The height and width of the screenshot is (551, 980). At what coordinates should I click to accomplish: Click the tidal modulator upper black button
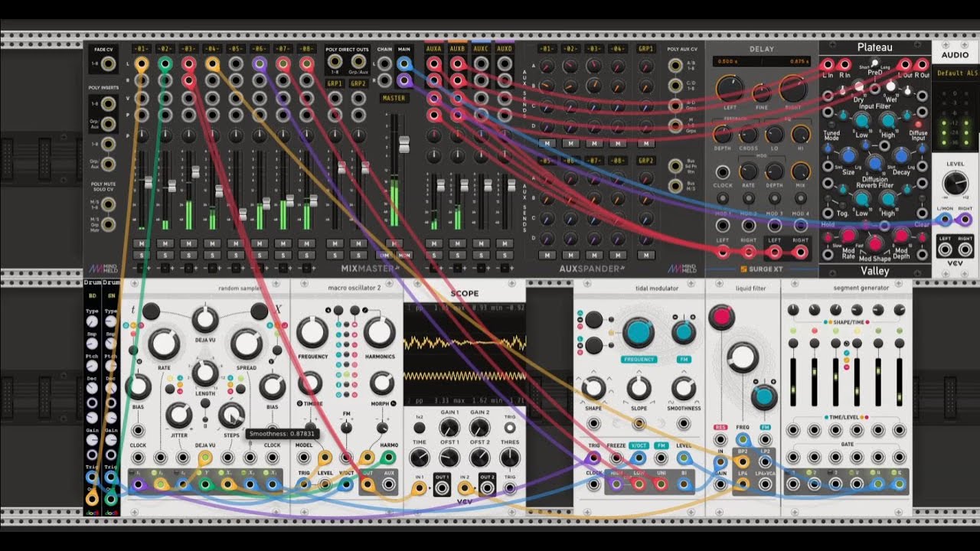pos(594,321)
